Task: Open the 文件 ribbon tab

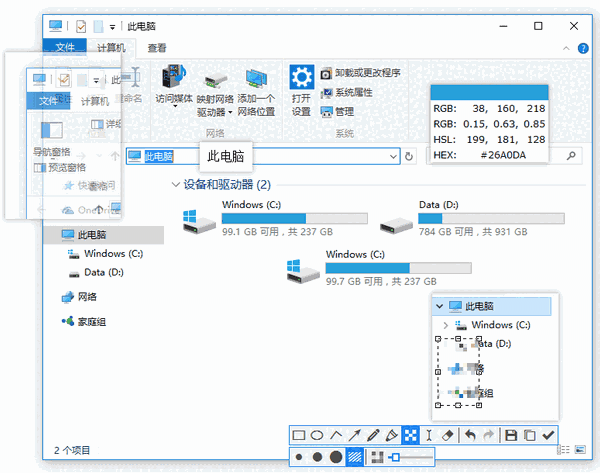Action: 65,47
